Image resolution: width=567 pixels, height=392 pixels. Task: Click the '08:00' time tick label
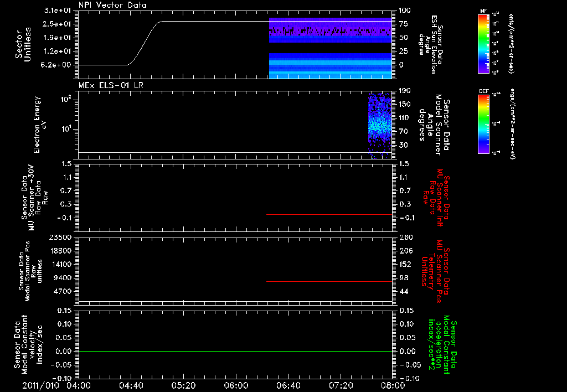pos(393,385)
